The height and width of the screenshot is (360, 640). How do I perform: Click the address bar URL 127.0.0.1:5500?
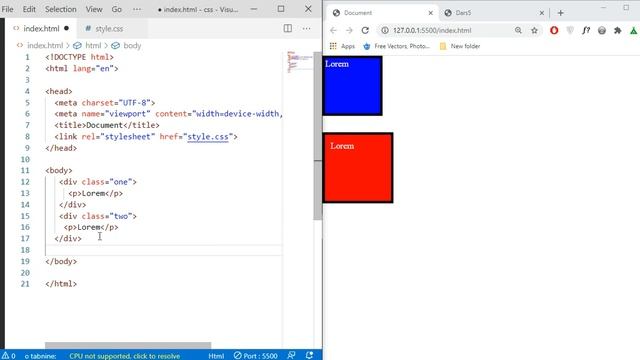[432, 30]
